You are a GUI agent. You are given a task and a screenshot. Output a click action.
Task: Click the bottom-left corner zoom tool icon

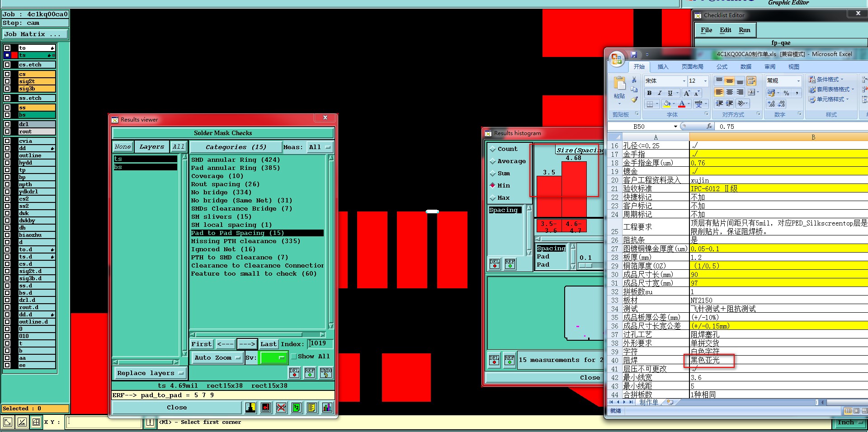(8, 422)
